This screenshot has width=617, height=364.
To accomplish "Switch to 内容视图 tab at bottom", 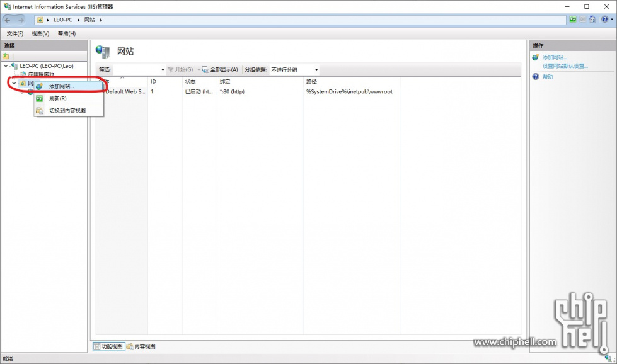I will coord(141,346).
